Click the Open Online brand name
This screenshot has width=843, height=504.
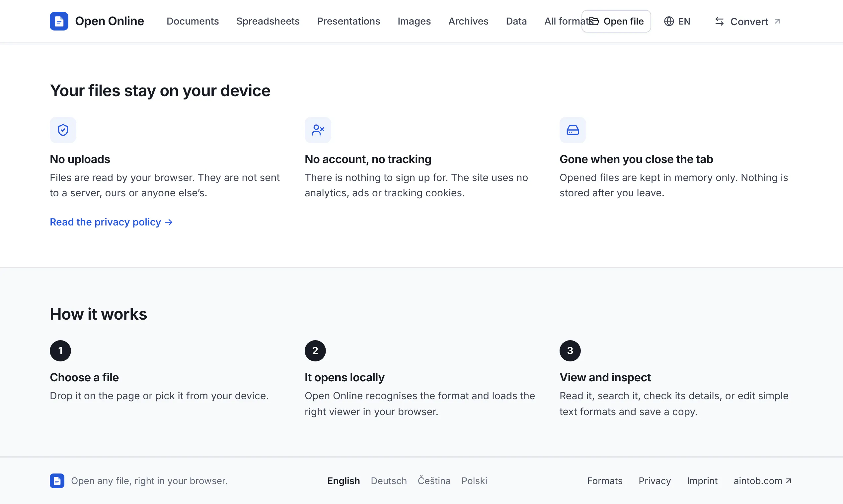(x=110, y=21)
